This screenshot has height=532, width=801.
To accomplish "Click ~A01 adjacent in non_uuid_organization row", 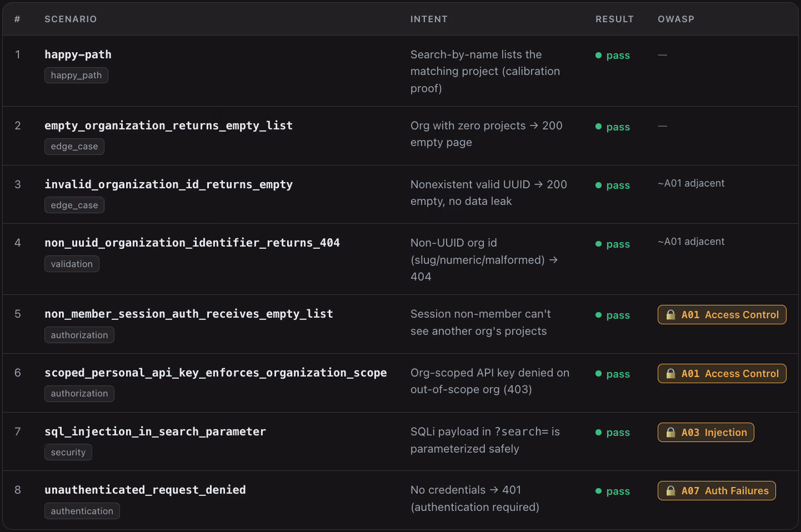I will (x=691, y=242).
